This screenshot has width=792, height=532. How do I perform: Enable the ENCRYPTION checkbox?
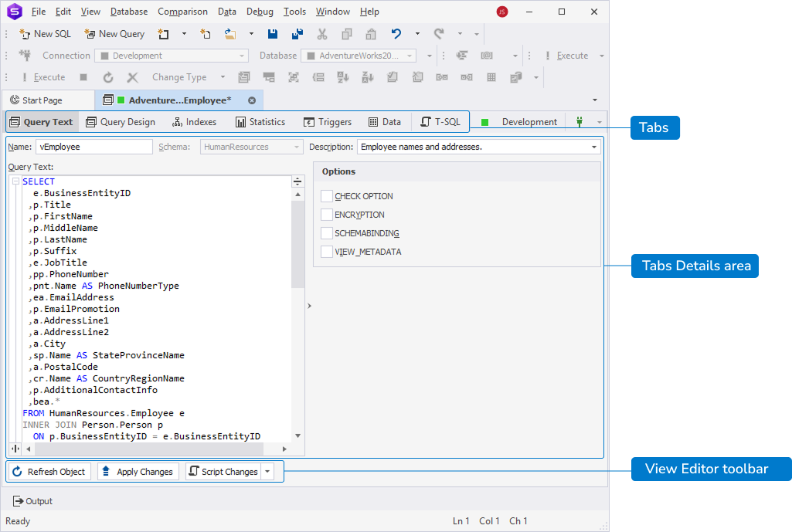[327, 215]
